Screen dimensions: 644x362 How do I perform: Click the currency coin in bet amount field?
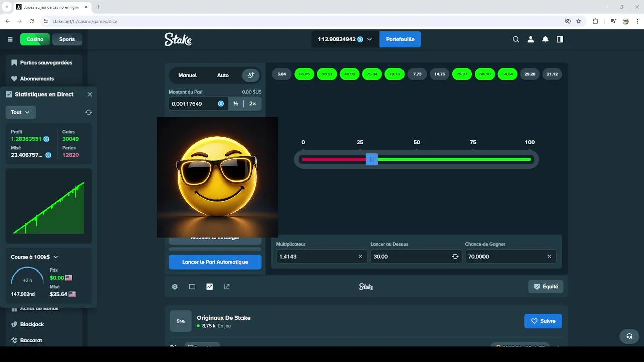221,104
